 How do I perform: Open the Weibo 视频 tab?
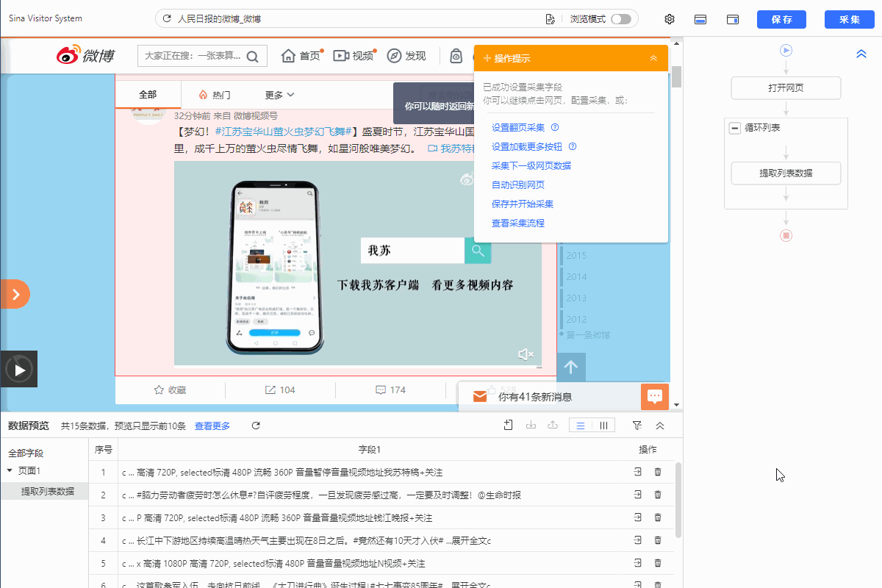(354, 56)
